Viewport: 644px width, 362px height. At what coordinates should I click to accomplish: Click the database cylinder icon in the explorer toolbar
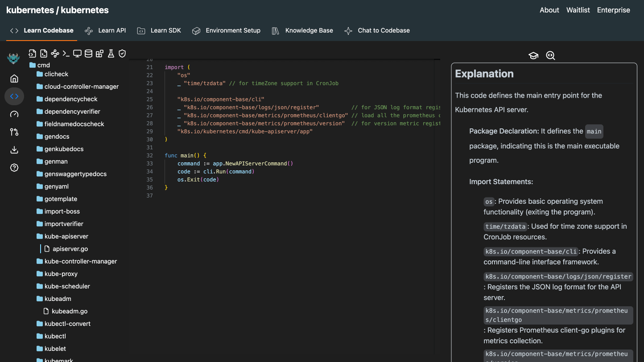pos(88,53)
